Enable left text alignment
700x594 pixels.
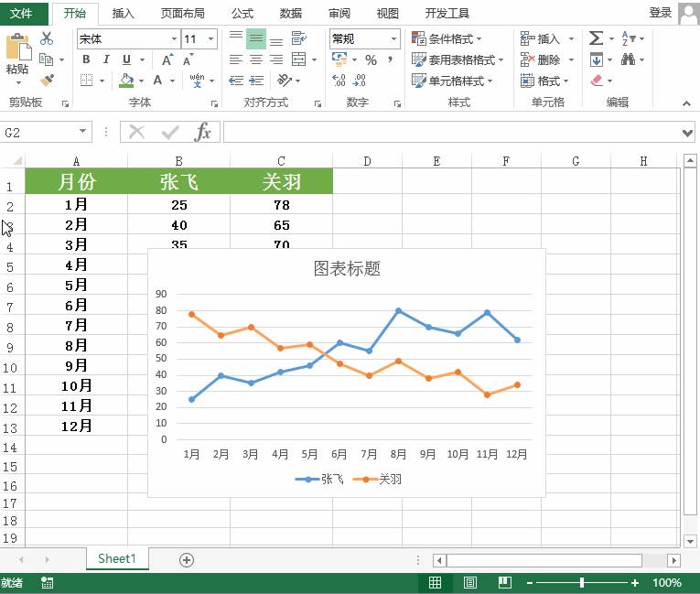point(236,59)
